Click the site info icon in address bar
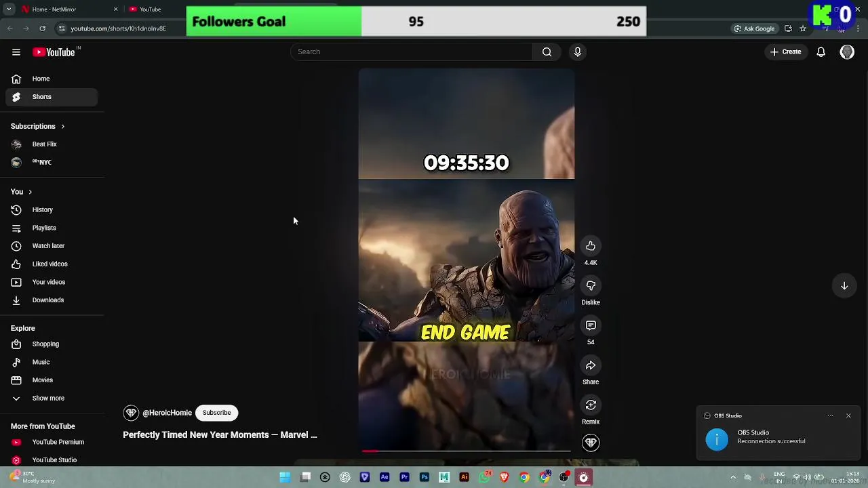Viewport: 868px width, 488px height. [62, 28]
